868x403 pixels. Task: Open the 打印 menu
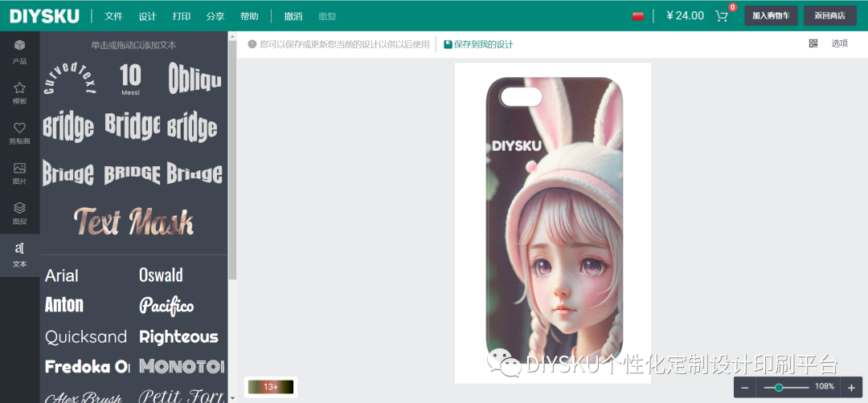[x=181, y=16]
